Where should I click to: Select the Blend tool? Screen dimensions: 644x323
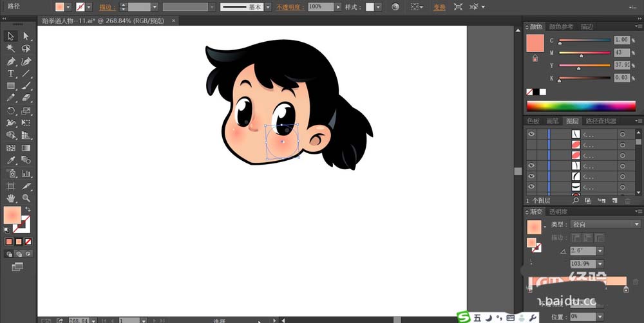[26, 160]
